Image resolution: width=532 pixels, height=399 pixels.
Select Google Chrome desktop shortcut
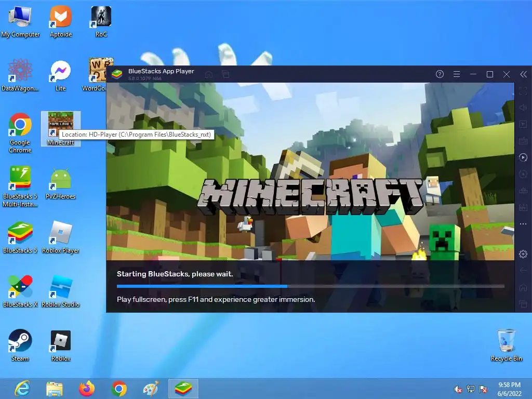coord(20,133)
